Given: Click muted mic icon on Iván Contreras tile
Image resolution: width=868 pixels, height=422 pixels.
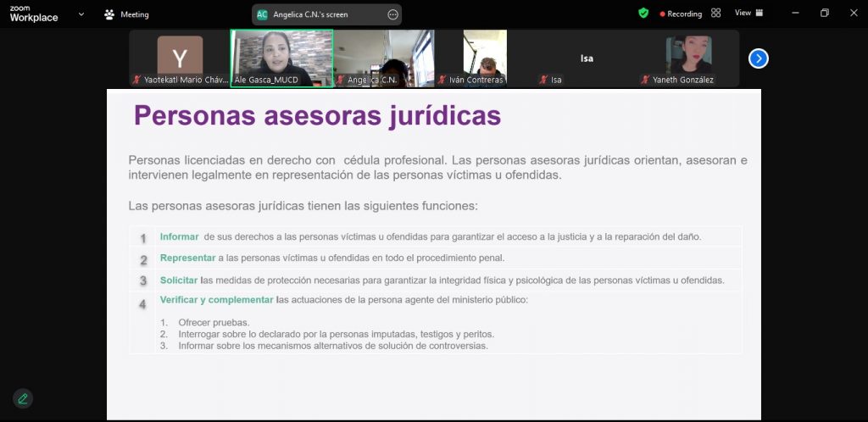Looking at the screenshot, I should coord(442,80).
